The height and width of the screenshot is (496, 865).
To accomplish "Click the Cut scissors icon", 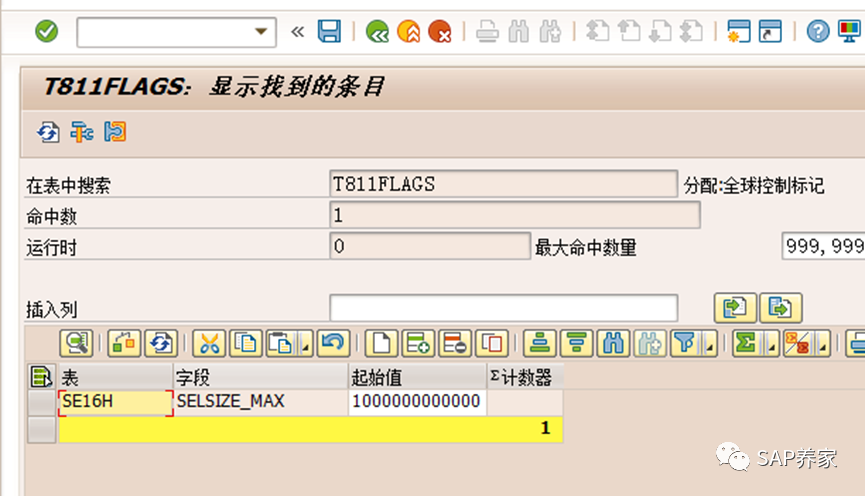I will click(209, 343).
